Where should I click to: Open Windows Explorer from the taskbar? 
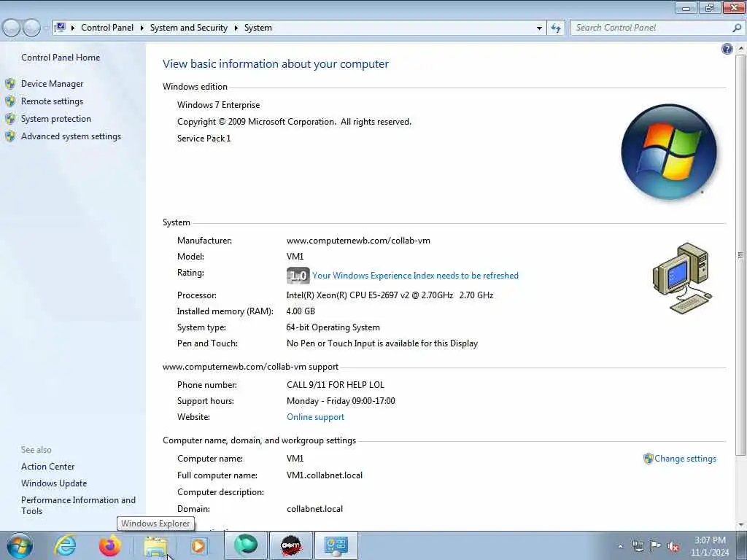(x=155, y=545)
